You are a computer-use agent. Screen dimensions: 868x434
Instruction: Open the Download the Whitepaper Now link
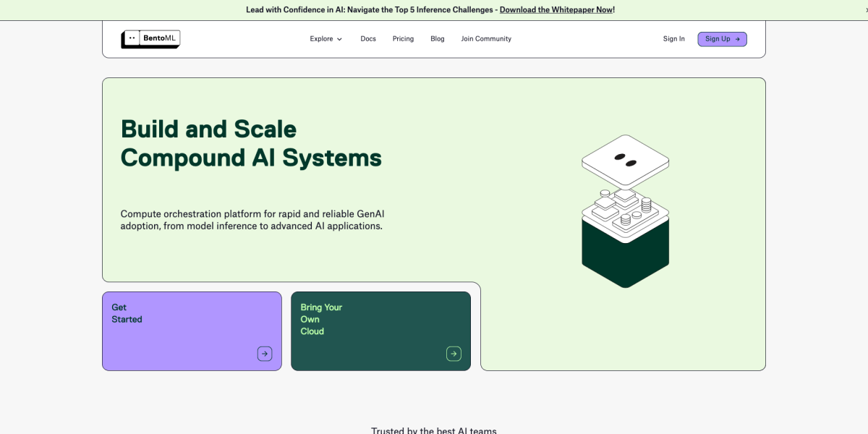(x=556, y=10)
